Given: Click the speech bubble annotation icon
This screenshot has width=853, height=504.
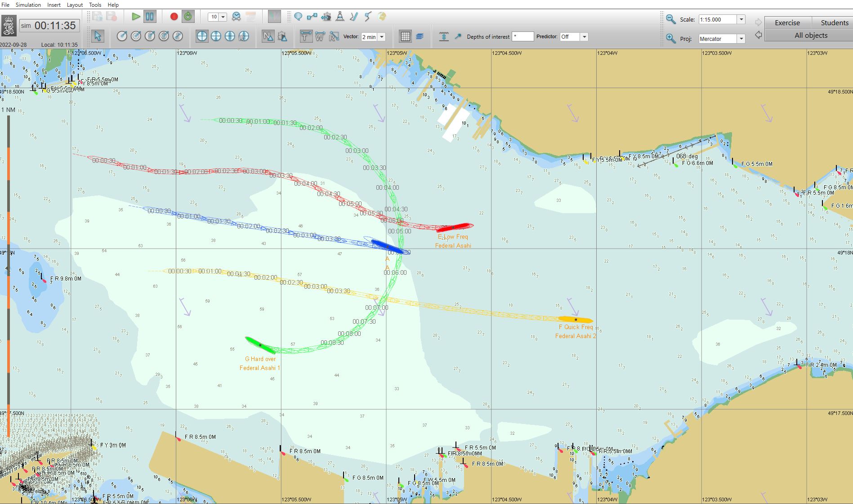Looking at the screenshot, I should tap(298, 17).
